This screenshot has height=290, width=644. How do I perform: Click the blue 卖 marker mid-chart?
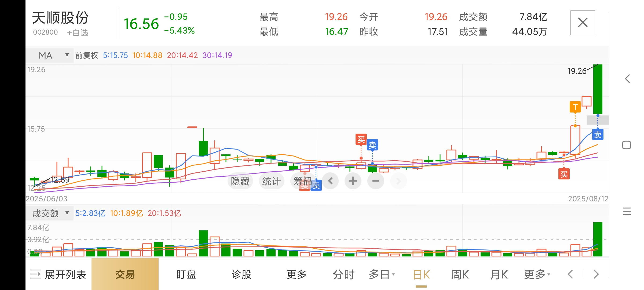[372, 145]
